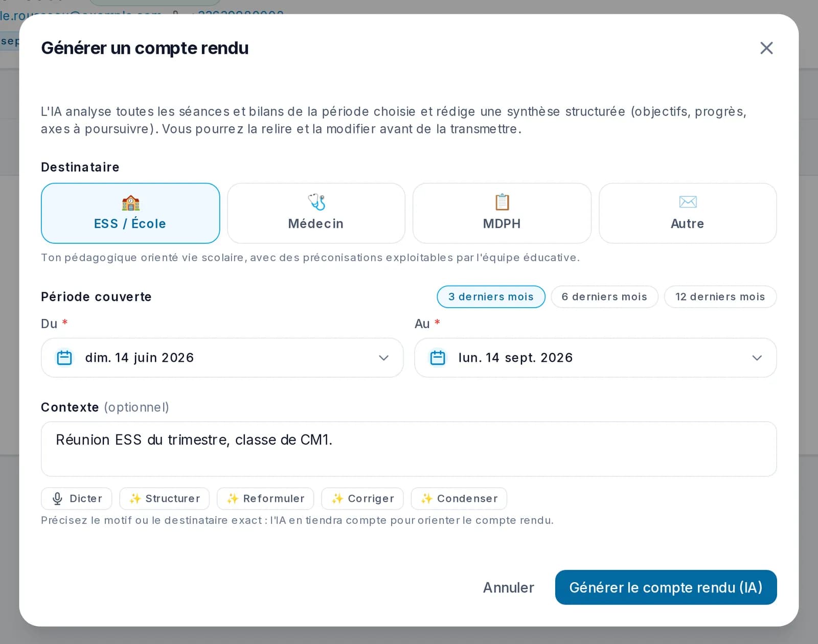Click the chevron of the Au date field
The height and width of the screenshot is (644, 818).
click(757, 358)
